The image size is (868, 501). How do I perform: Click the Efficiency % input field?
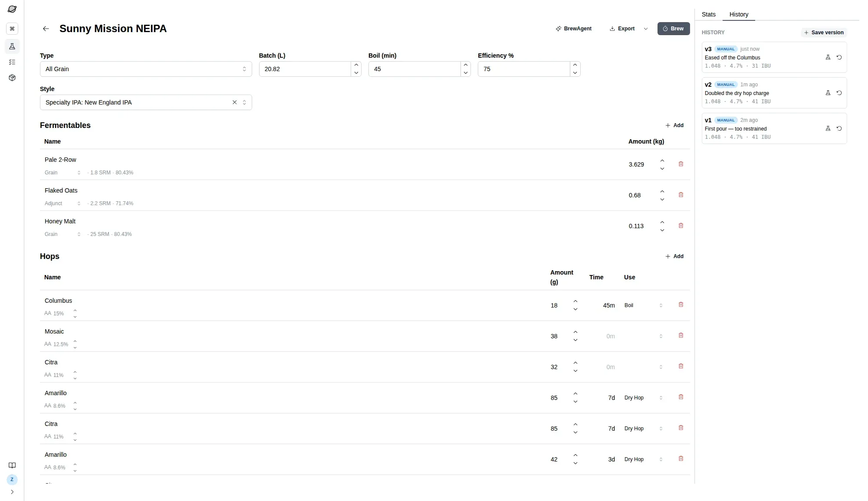pos(523,69)
